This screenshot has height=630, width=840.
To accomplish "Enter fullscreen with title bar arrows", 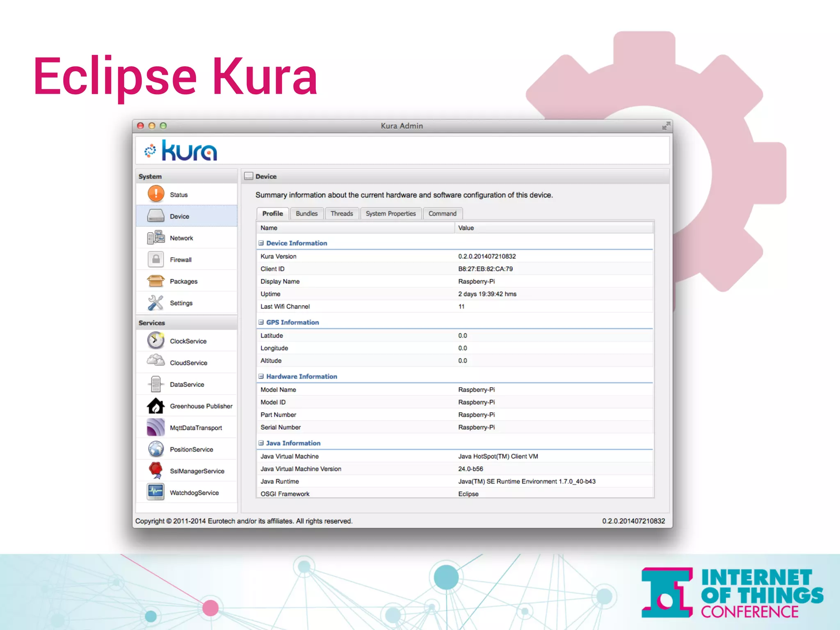I will pos(666,126).
